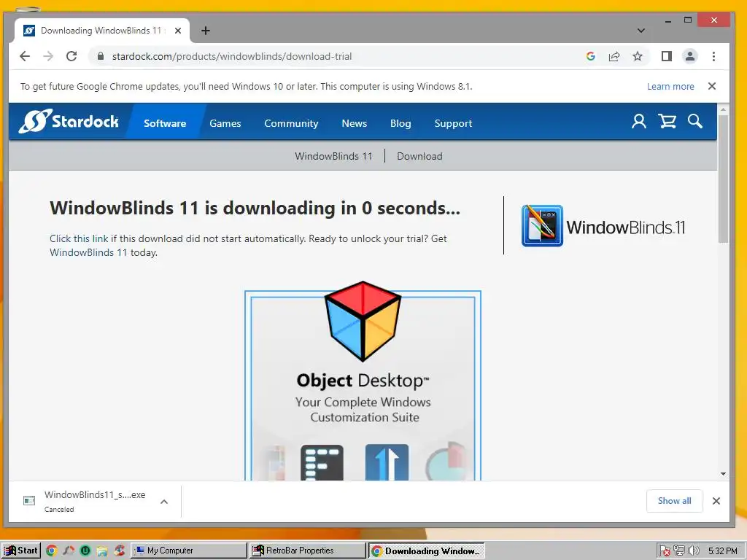Screen dimensions: 747x560
Task: Click the Download subnav link
Action: click(419, 156)
